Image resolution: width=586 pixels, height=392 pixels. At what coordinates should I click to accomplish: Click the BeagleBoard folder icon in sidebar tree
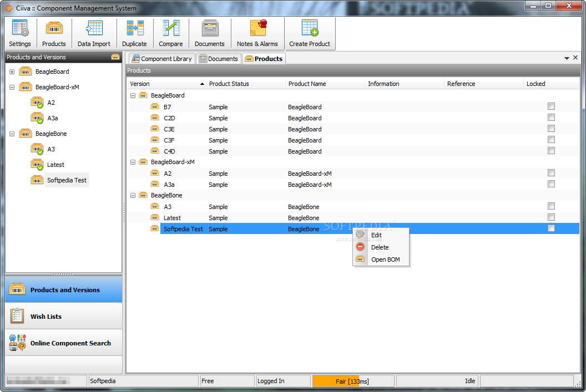pyautogui.click(x=25, y=72)
